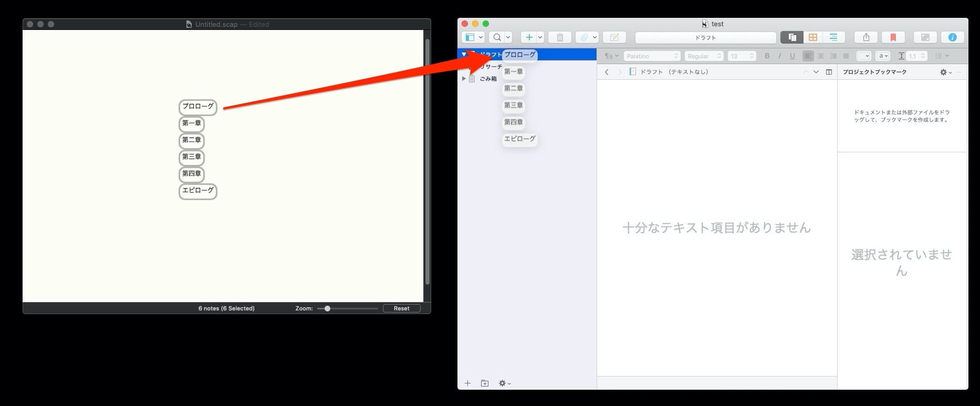Image resolution: width=980 pixels, height=406 pixels.
Task: Open the list style dropdown
Action: [x=942, y=56]
